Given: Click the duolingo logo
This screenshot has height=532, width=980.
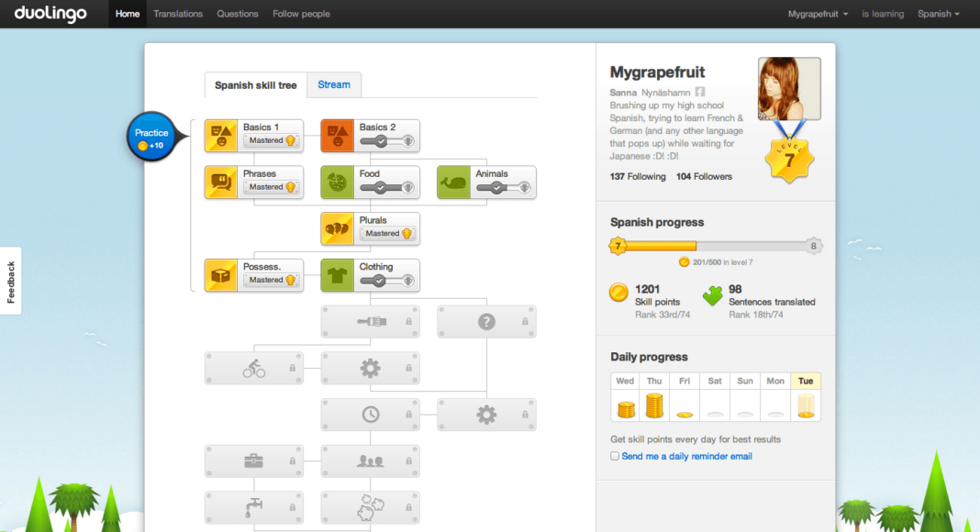Looking at the screenshot, I should coord(50,13).
